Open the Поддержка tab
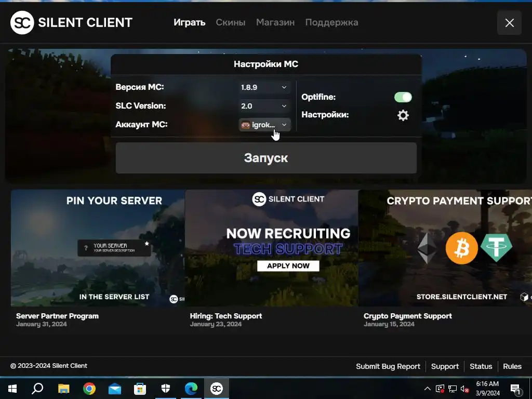This screenshot has width=532, height=399. coord(331,22)
